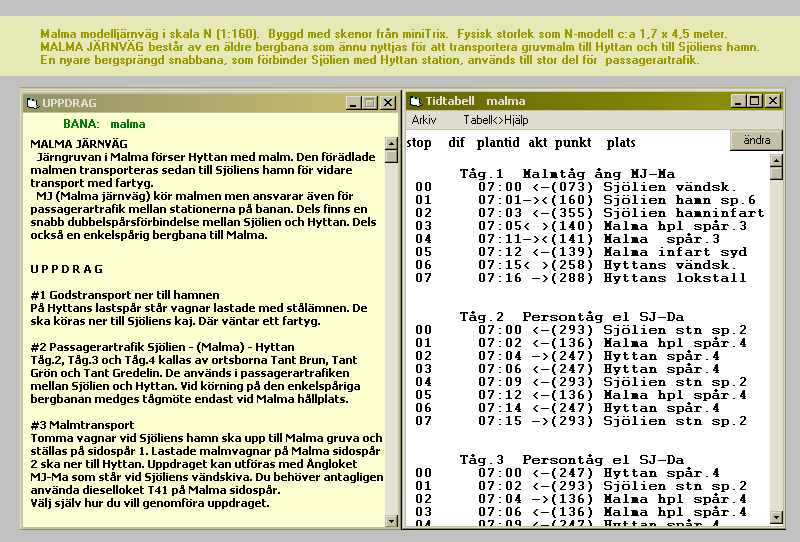The width and height of the screenshot is (800, 542).
Task: Close the UPPDRAG window
Action: click(387, 103)
